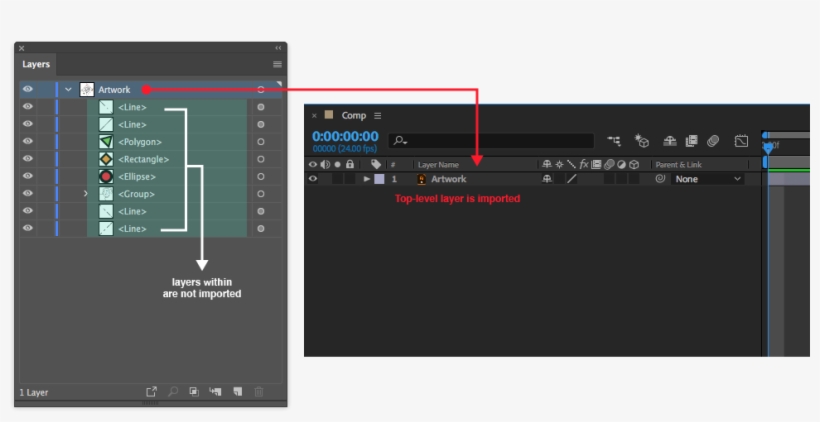820x422 pixels.
Task: Toggle eye of <Line> row above <Polygon>
Action: pyautogui.click(x=28, y=124)
